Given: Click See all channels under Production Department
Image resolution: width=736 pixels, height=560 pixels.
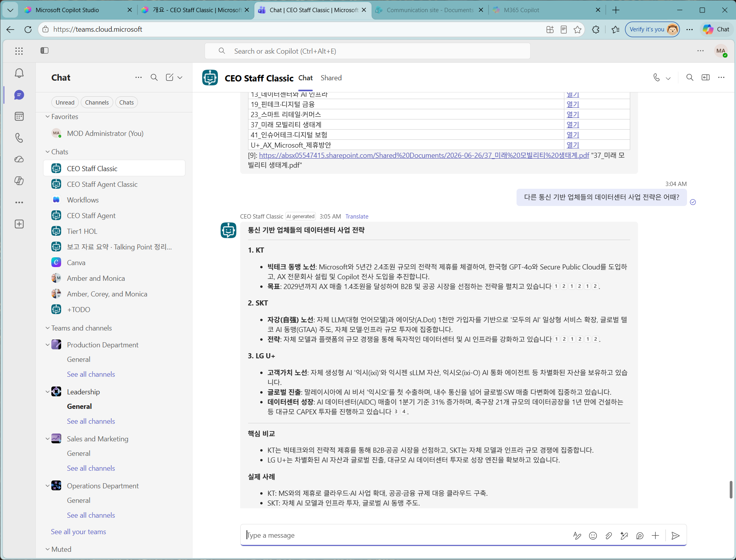Looking at the screenshot, I should 91,374.
